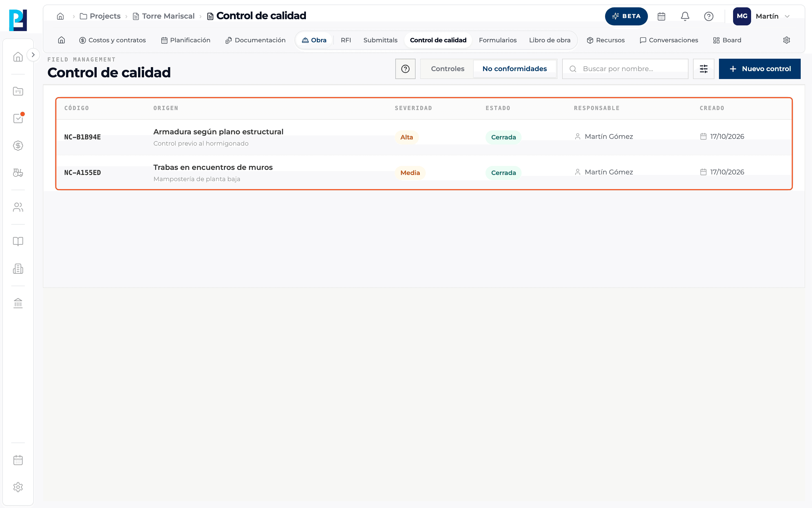This screenshot has width=812, height=508.
Task: Open Planificación section
Action: [x=186, y=40]
